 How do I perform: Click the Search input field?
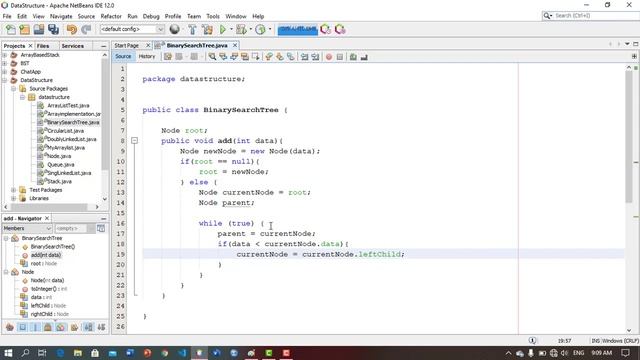[x=594, y=16]
